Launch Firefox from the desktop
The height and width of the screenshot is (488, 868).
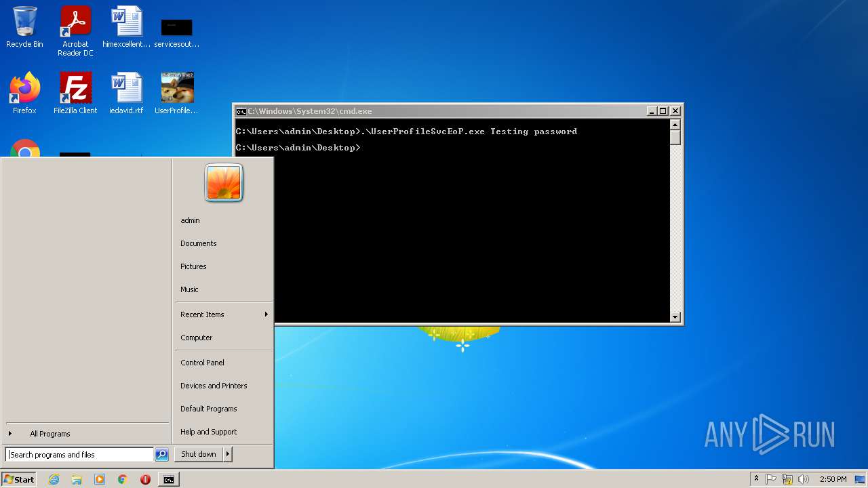pyautogui.click(x=24, y=94)
